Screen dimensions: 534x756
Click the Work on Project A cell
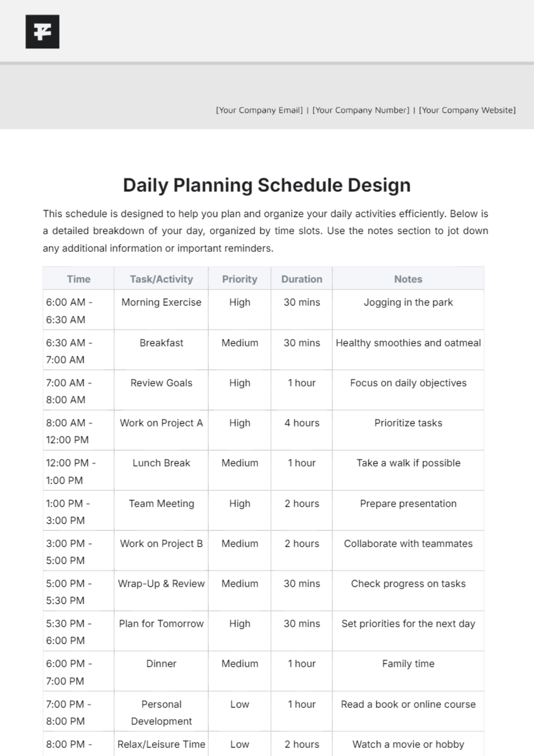click(161, 430)
